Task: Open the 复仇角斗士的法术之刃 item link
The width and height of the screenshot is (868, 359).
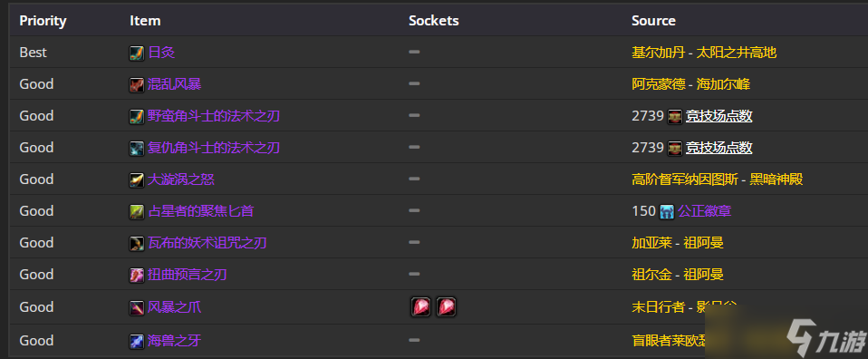Action: 214,148
